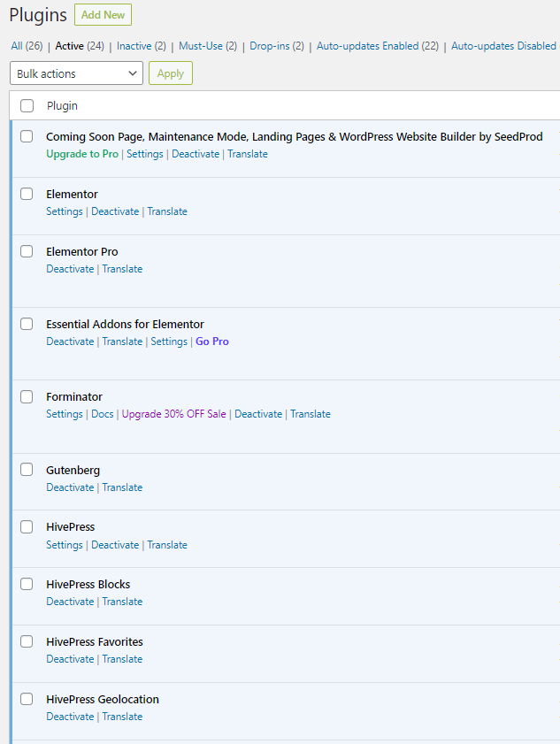Check the HivePress Blocks checkbox
560x744 pixels.
pyautogui.click(x=27, y=584)
